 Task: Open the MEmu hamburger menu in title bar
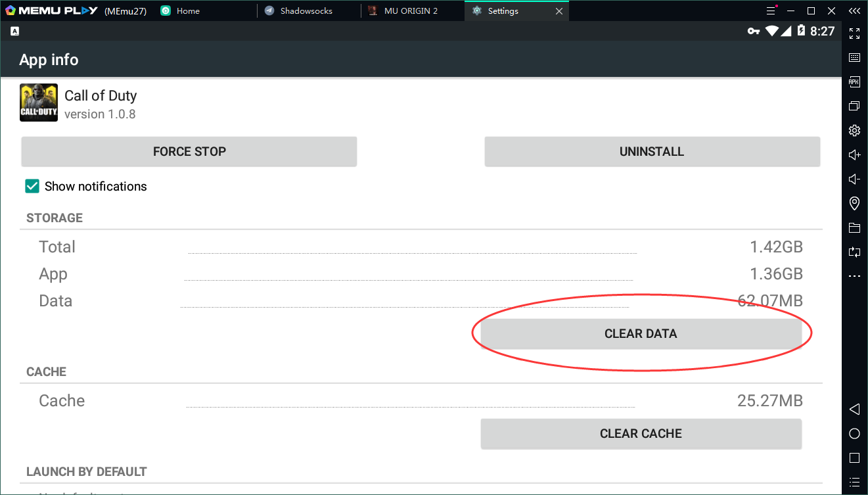(x=771, y=11)
